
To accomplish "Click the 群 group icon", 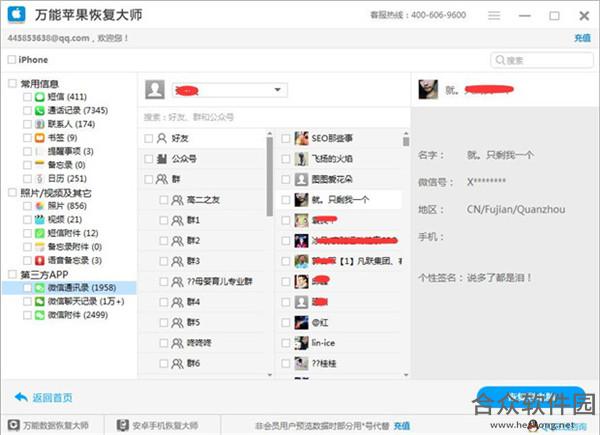I will [162, 179].
